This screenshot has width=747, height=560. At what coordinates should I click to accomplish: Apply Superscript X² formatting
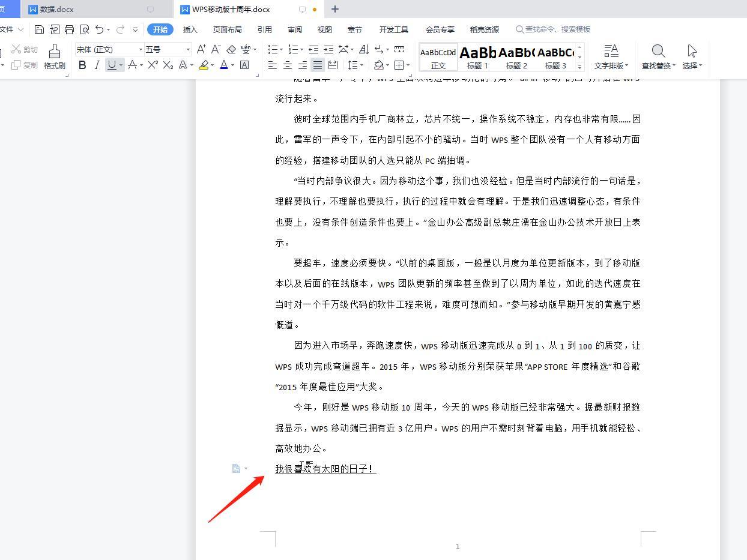click(153, 65)
